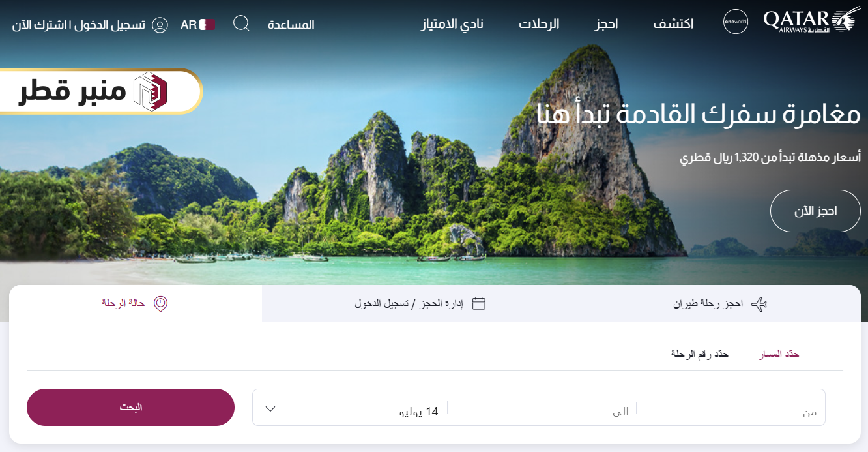Open the AR language selector

[x=197, y=25]
